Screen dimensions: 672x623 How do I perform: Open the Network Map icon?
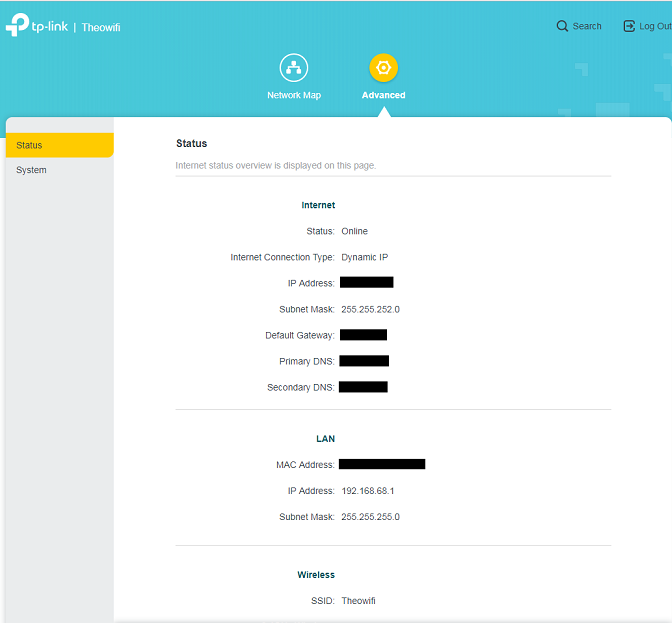pyautogui.click(x=294, y=68)
